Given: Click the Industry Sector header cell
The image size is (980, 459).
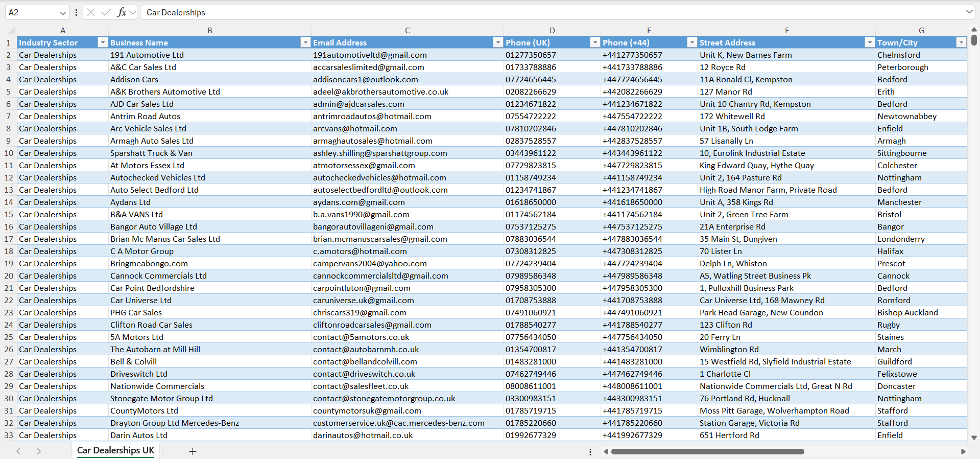Looking at the screenshot, I should [x=63, y=42].
